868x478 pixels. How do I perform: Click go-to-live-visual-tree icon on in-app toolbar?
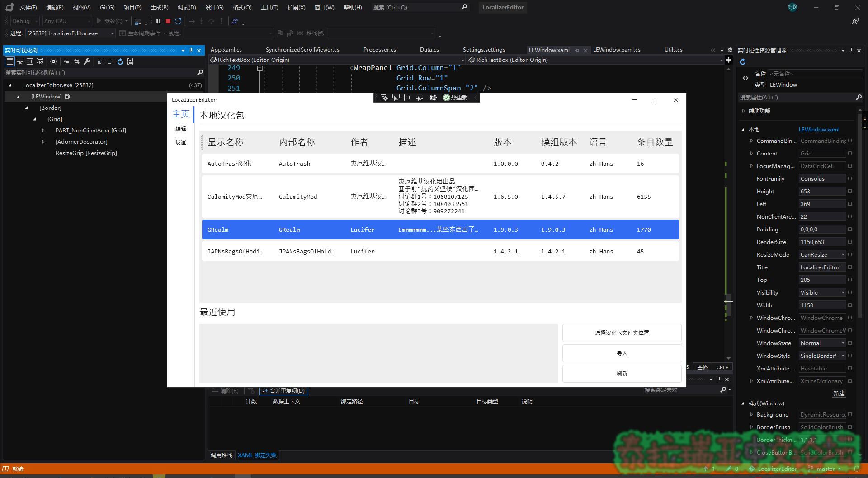click(384, 98)
